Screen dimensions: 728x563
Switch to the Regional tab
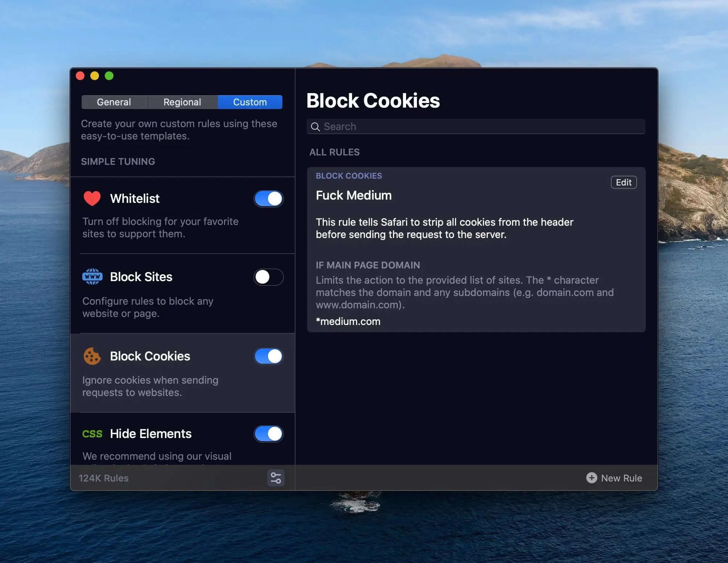click(182, 102)
